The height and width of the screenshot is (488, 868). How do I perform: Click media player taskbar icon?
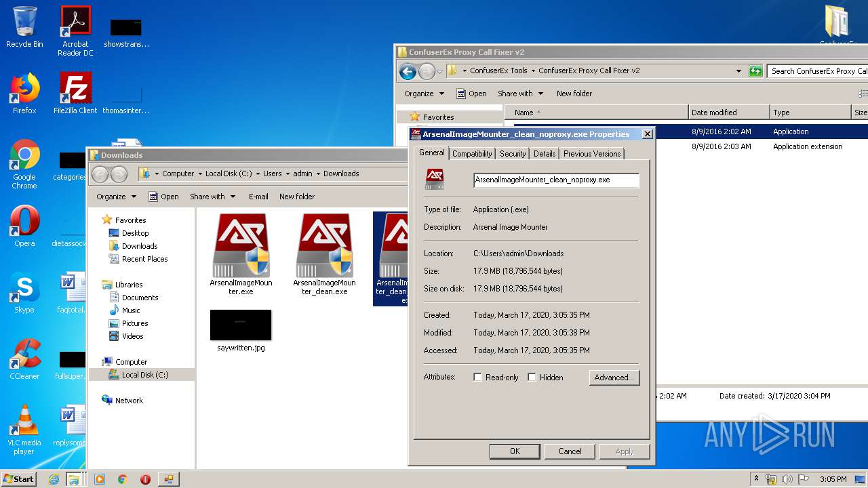pos(100,479)
